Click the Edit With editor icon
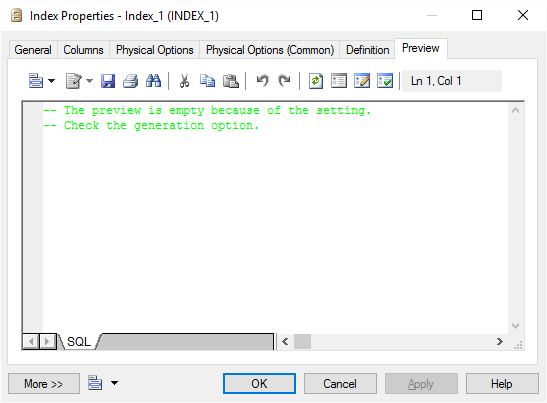Viewport: 547px width, 403px height. (74, 81)
